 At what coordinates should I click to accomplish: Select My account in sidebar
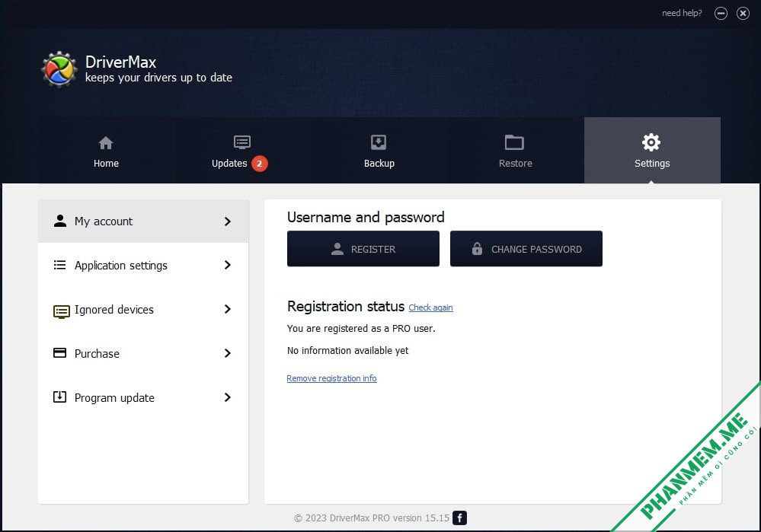pos(143,221)
